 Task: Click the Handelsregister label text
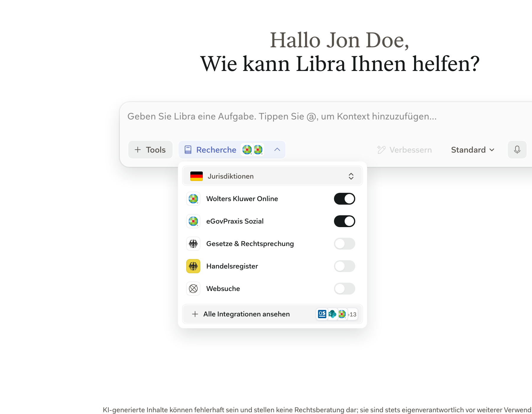point(232,266)
